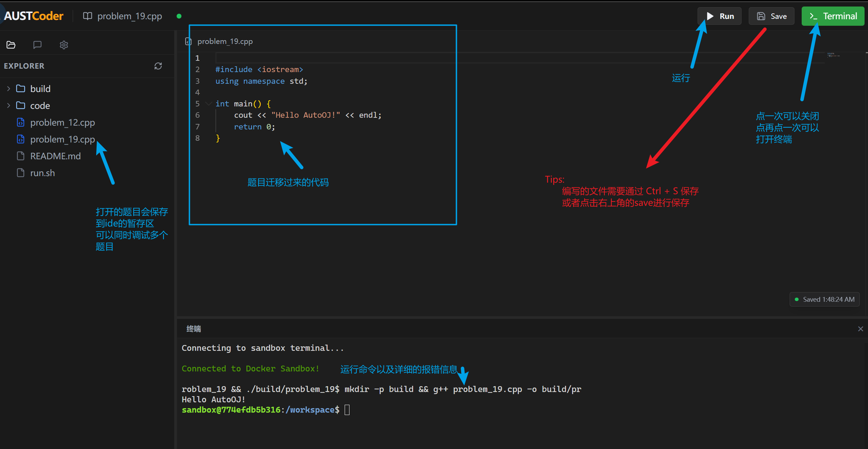Refresh the Explorer file list
This screenshot has height=449, width=868.
pyautogui.click(x=158, y=66)
